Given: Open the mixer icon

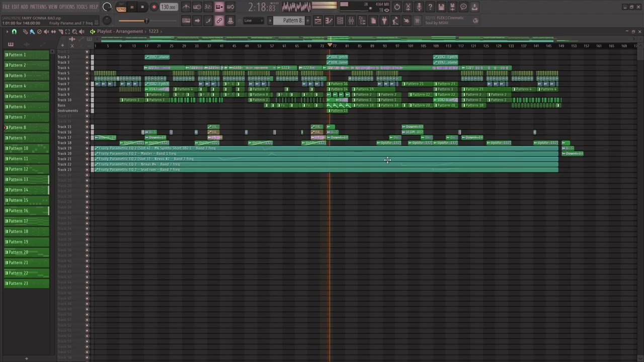Looking at the screenshot, I should coord(351,21).
